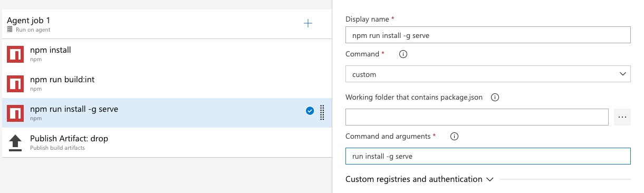Expand Custom registries and authentication section

click(x=419, y=179)
